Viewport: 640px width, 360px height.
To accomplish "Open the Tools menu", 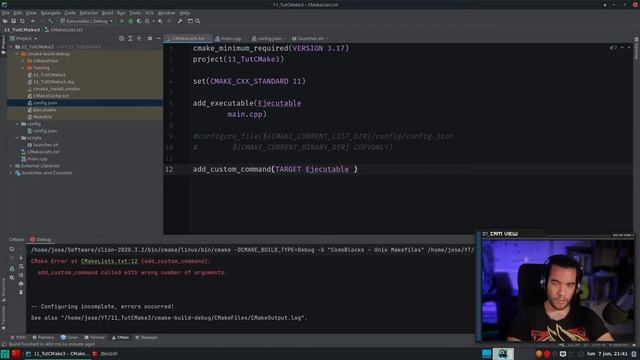I will [x=135, y=13].
